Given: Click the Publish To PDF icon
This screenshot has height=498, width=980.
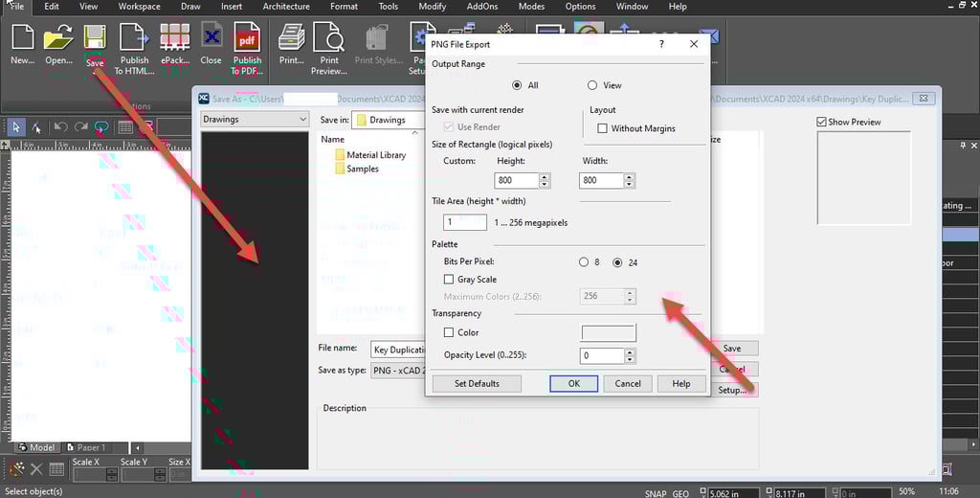Looking at the screenshot, I should pyautogui.click(x=247, y=37).
